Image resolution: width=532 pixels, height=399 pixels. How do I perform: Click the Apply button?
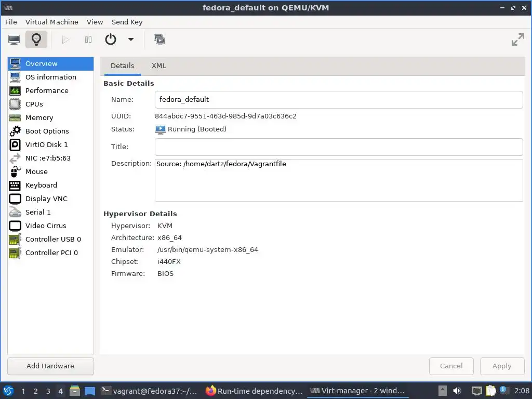502,366
